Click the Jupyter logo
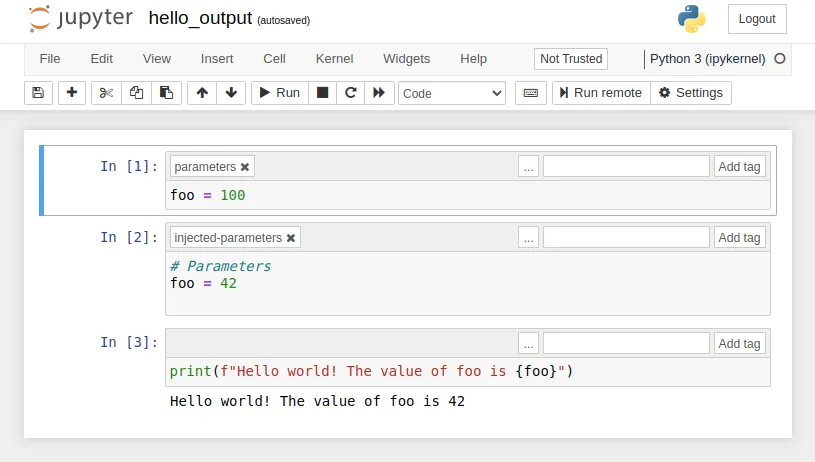Viewport: 815px width, 462px height. coord(81,18)
